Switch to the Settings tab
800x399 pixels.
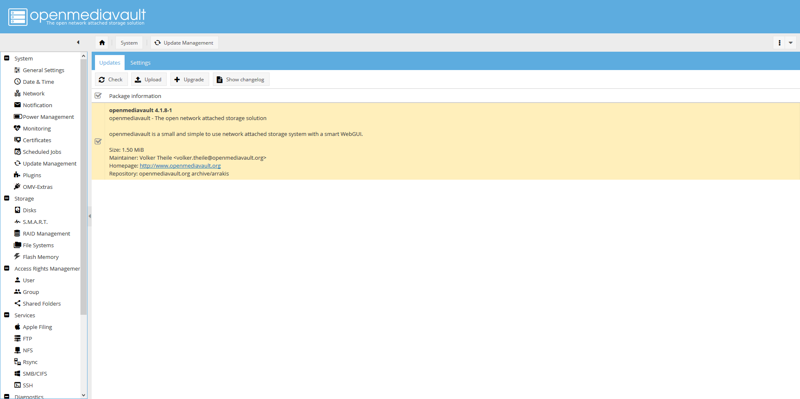pos(140,63)
